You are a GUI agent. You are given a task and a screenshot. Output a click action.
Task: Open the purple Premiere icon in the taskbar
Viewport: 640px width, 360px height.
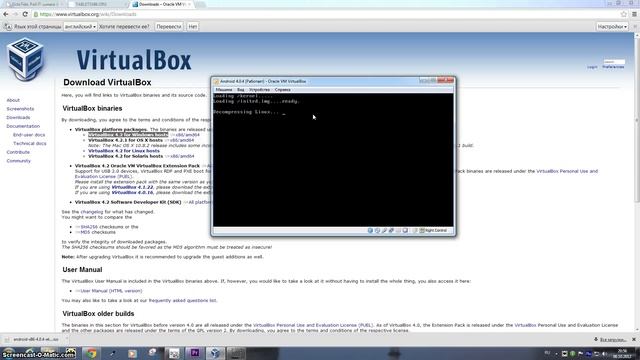click(195, 353)
